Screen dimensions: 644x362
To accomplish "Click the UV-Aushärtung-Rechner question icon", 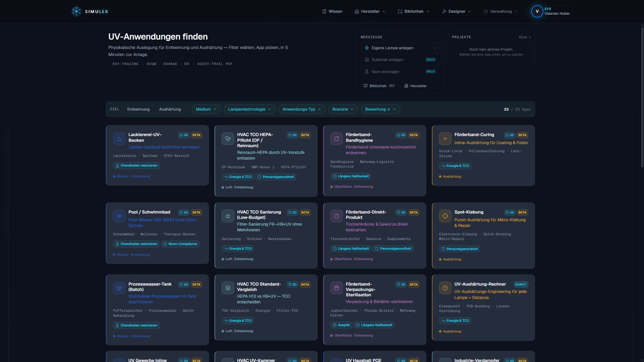I will click(x=445, y=288).
